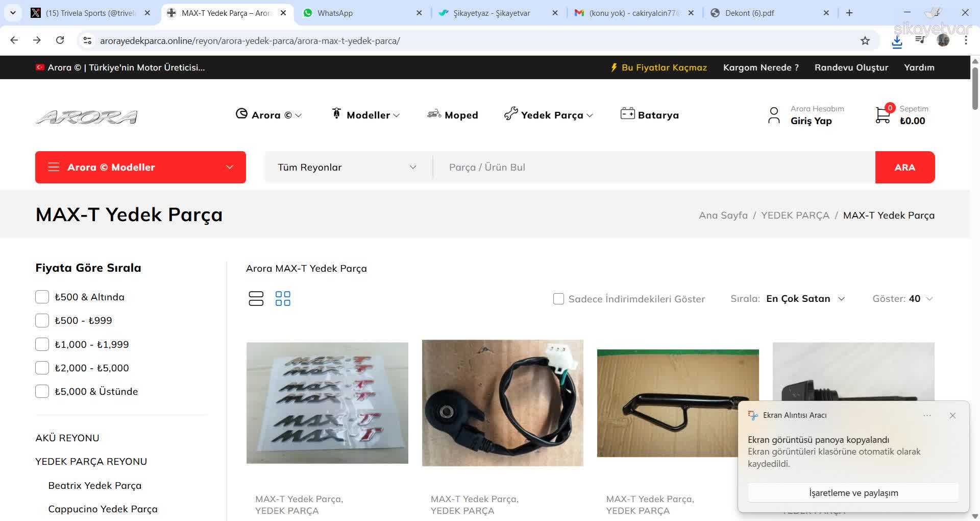Open the En Çok Satan sort dropdown
This screenshot has height=521, width=980.
(805, 299)
